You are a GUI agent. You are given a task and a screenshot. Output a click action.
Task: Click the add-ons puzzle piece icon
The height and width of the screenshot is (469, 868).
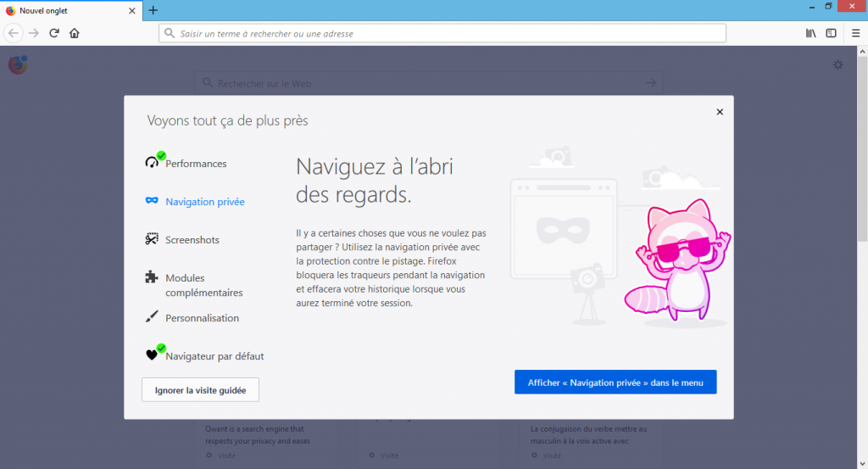click(151, 276)
